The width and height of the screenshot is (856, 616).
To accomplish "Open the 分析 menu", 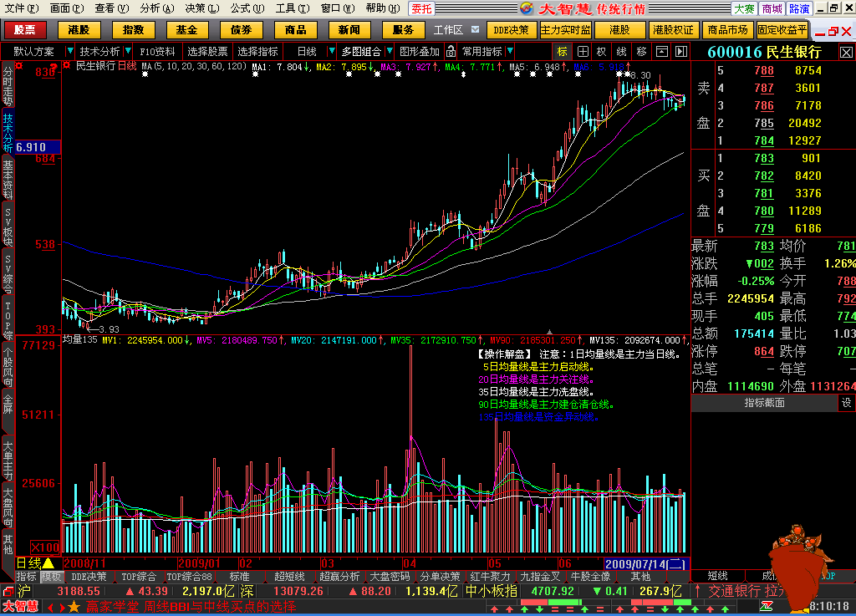I will coord(156,8).
